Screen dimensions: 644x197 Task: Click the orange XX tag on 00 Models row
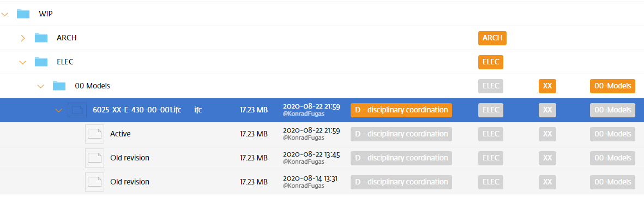tap(547, 86)
